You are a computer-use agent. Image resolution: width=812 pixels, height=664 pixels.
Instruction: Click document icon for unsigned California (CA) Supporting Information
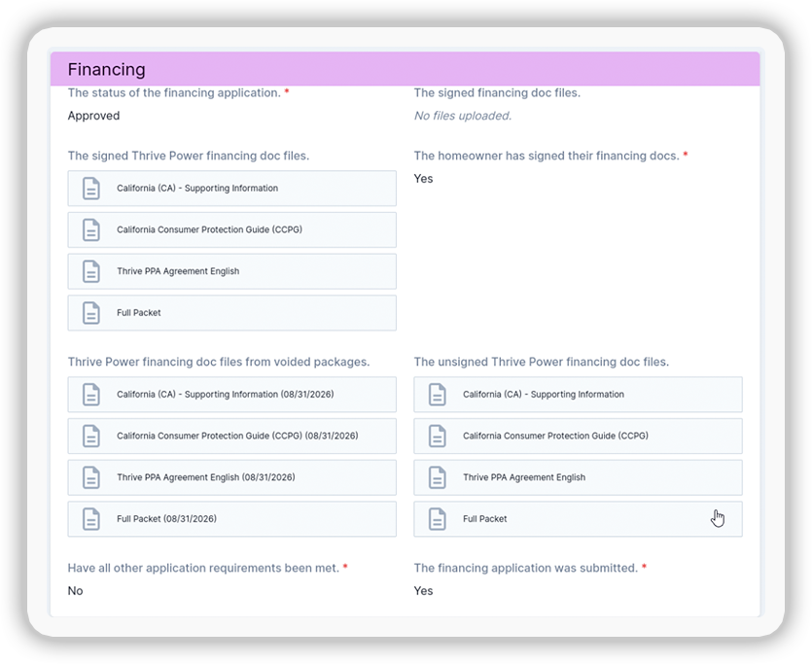point(437,395)
